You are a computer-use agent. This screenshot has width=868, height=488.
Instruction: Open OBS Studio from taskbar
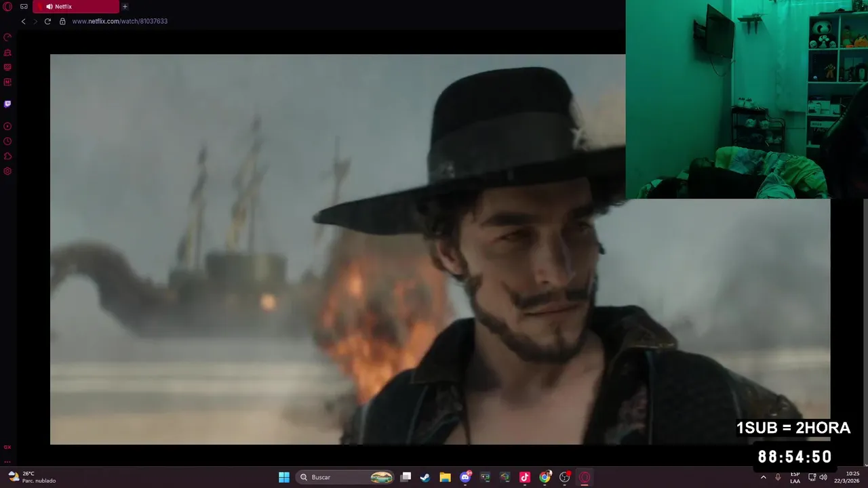[x=565, y=477]
